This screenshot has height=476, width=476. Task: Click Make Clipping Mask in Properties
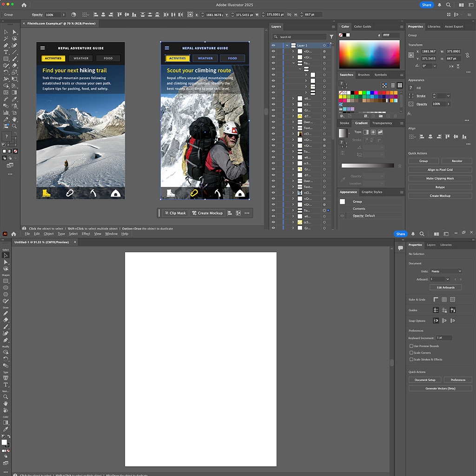click(440, 178)
